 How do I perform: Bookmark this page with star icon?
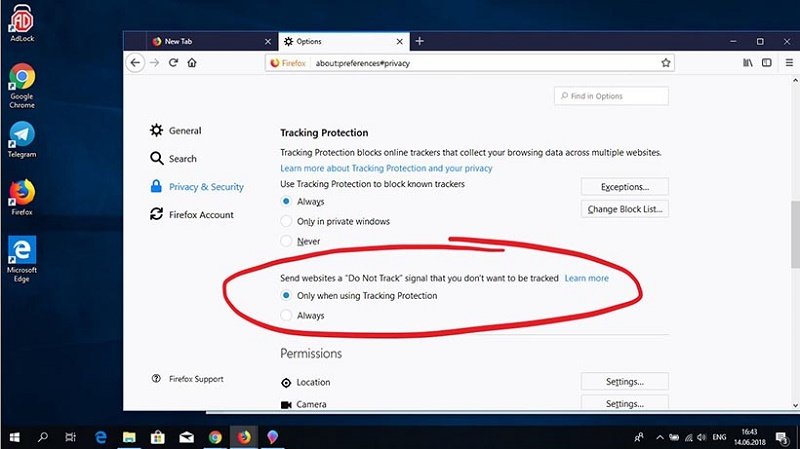coord(665,62)
